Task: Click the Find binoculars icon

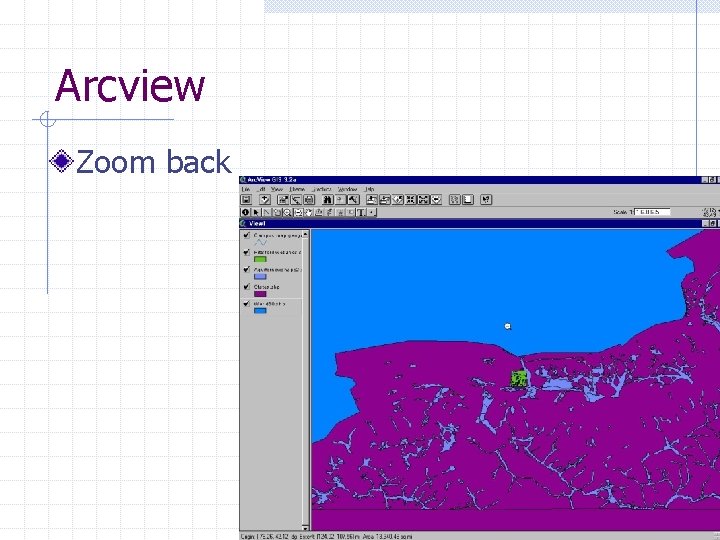Action: click(x=327, y=199)
